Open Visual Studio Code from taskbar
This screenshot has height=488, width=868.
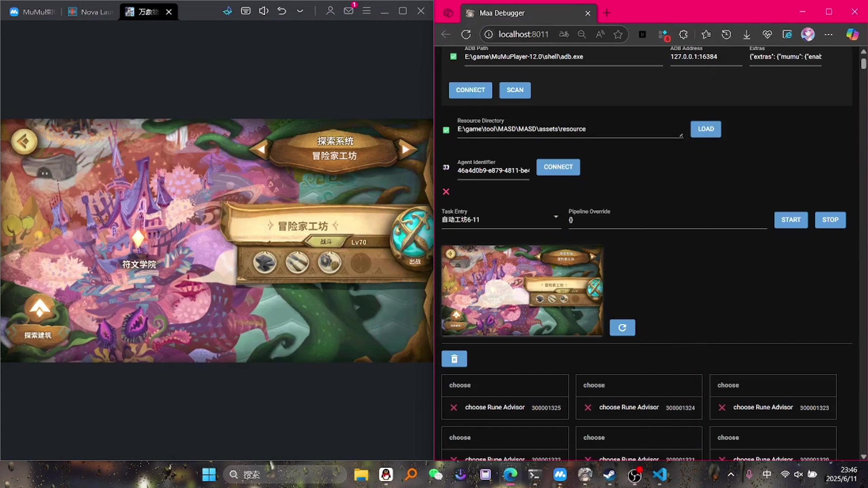[660, 474]
